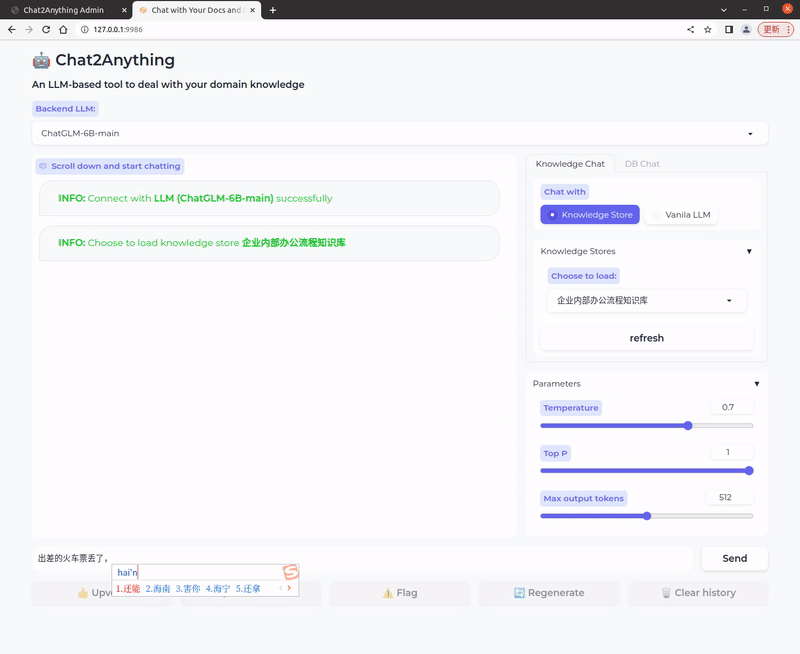800x654 pixels.
Task: Adjust the Top P slider handle
Action: click(749, 471)
